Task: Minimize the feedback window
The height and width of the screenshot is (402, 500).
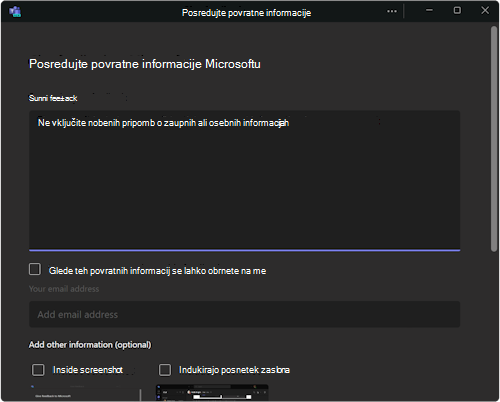Action: pos(429,11)
